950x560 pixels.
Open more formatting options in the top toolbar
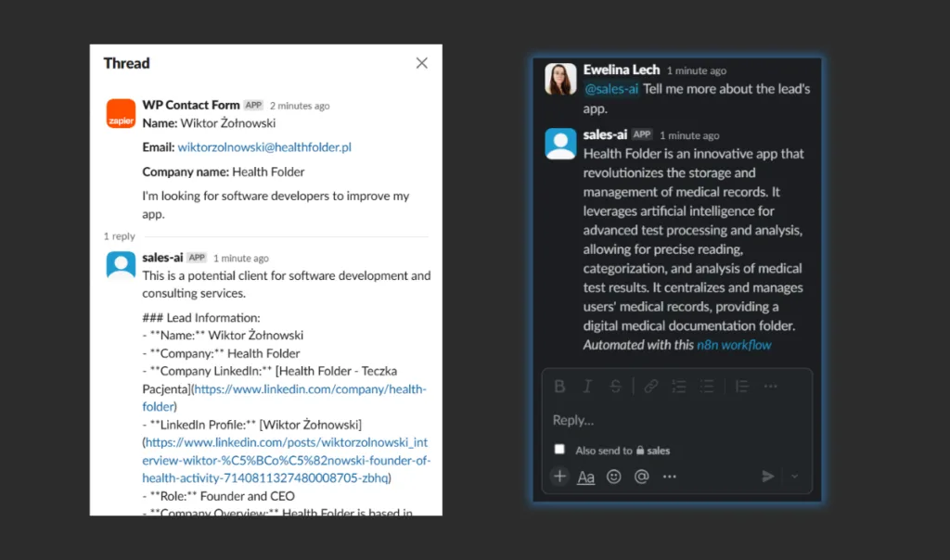tap(770, 387)
